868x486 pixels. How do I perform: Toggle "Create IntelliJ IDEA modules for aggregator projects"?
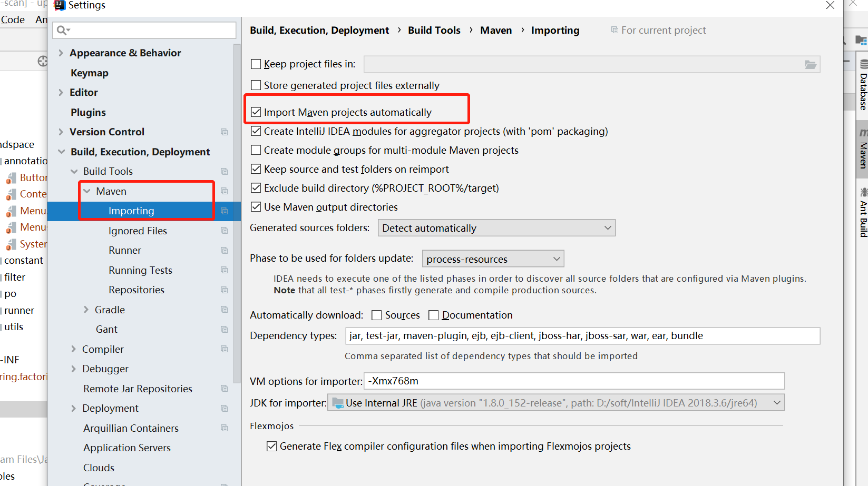[x=256, y=131]
